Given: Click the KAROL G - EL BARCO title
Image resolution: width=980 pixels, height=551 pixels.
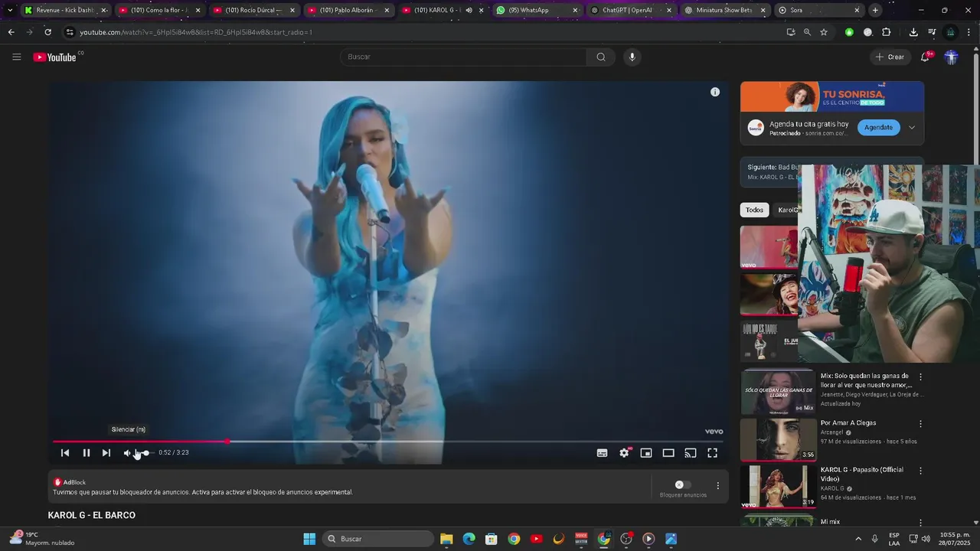Looking at the screenshot, I should (x=92, y=515).
